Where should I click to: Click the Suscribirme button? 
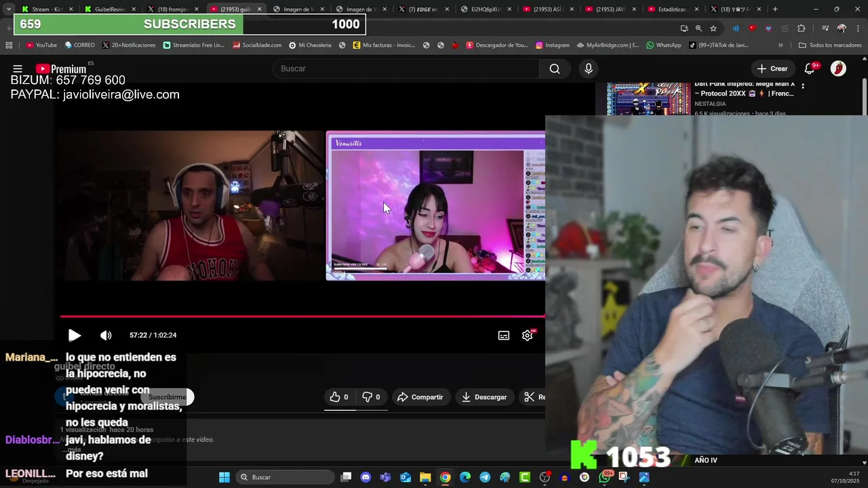click(167, 397)
